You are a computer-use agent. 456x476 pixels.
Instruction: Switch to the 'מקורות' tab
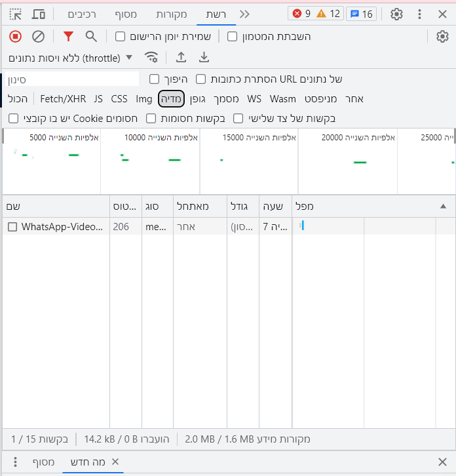pyautogui.click(x=172, y=14)
